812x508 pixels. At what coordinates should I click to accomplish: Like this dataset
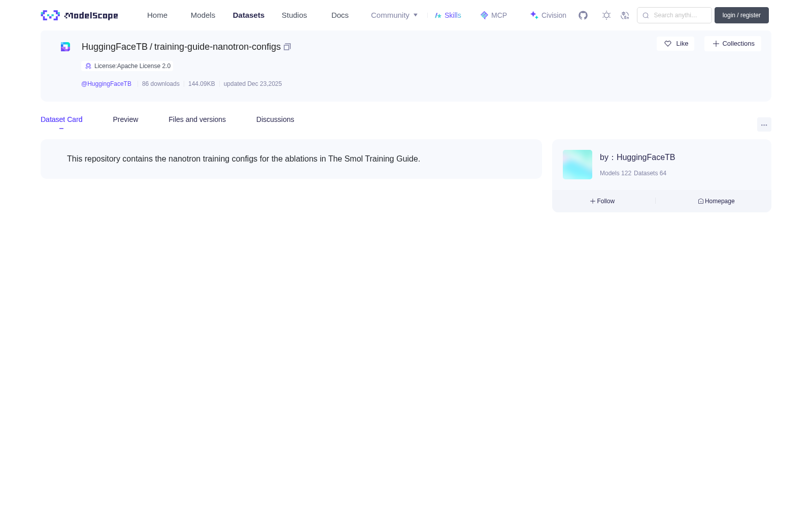click(675, 44)
